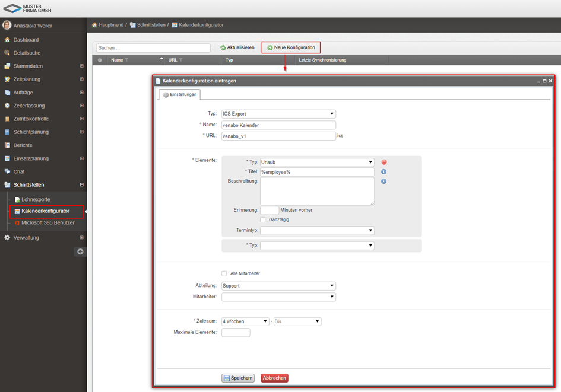Click the Neue Konfiguration button
The width and height of the screenshot is (561, 392).
click(291, 47)
